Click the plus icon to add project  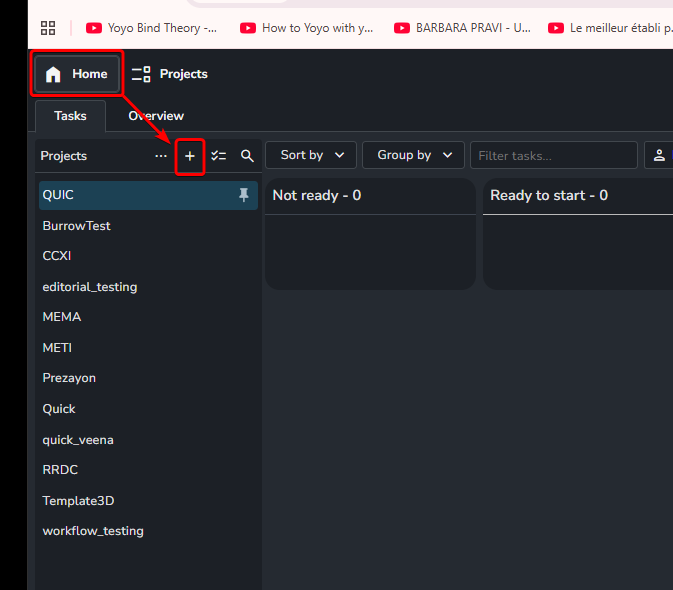pyautogui.click(x=190, y=156)
